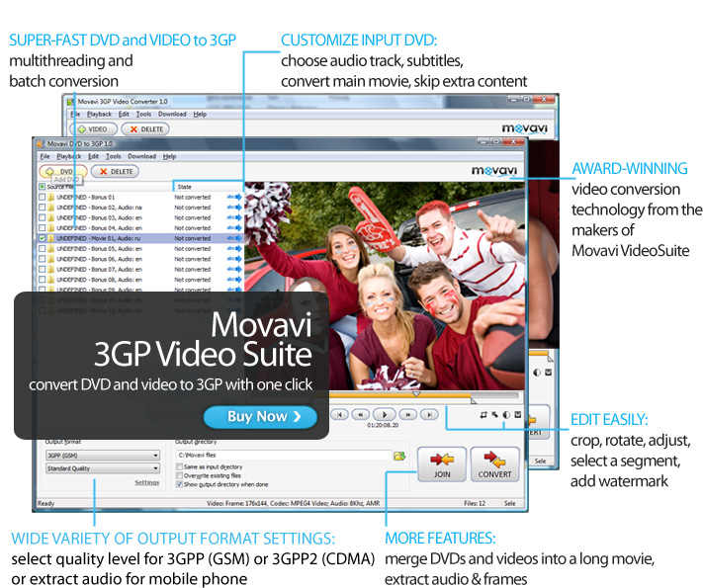This screenshot has width=703, height=588.
Task: Open Download menu in DVD to 3GP window
Action: point(141,156)
